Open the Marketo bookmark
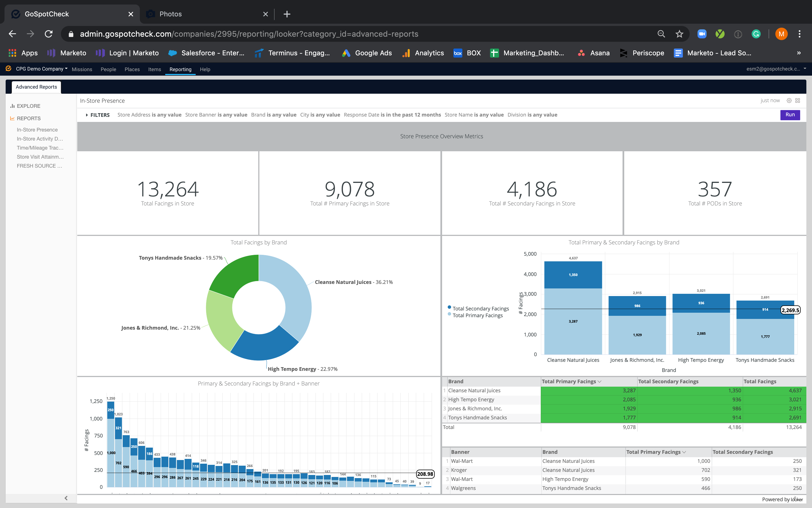The height and width of the screenshot is (508, 812). (67, 53)
